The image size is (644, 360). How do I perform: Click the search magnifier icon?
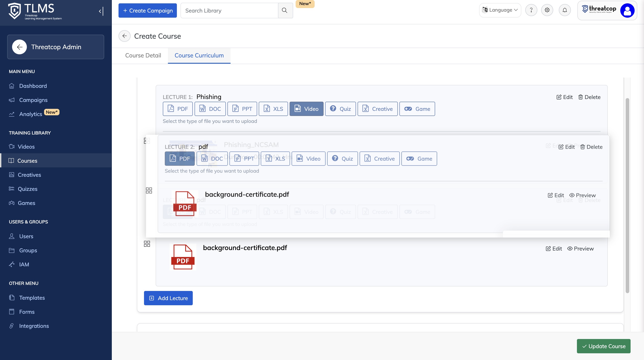[284, 10]
